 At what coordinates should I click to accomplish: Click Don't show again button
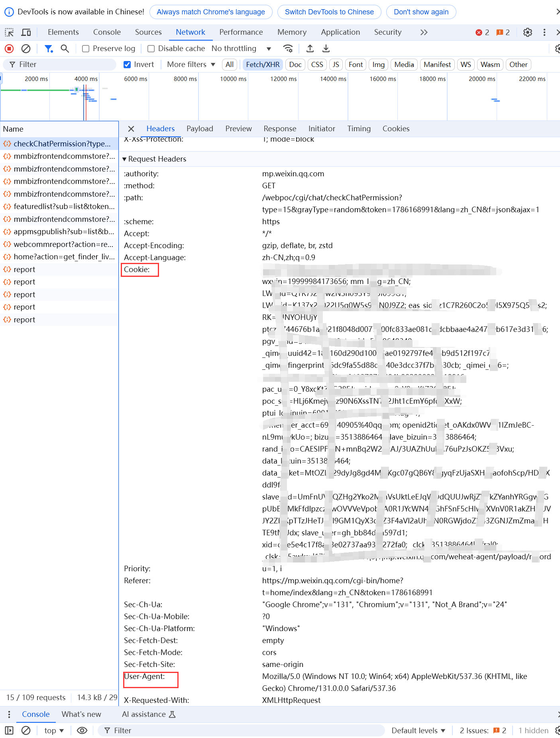(x=421, y=12)
